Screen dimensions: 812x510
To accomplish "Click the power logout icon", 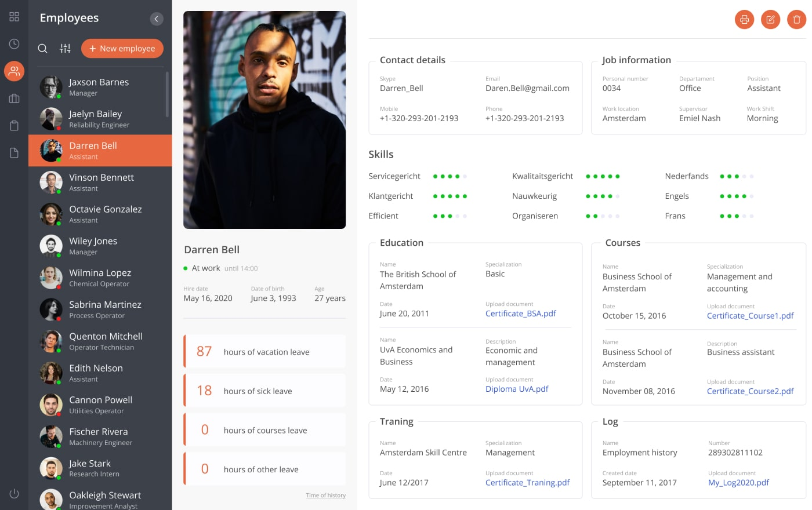I will 14,494.
